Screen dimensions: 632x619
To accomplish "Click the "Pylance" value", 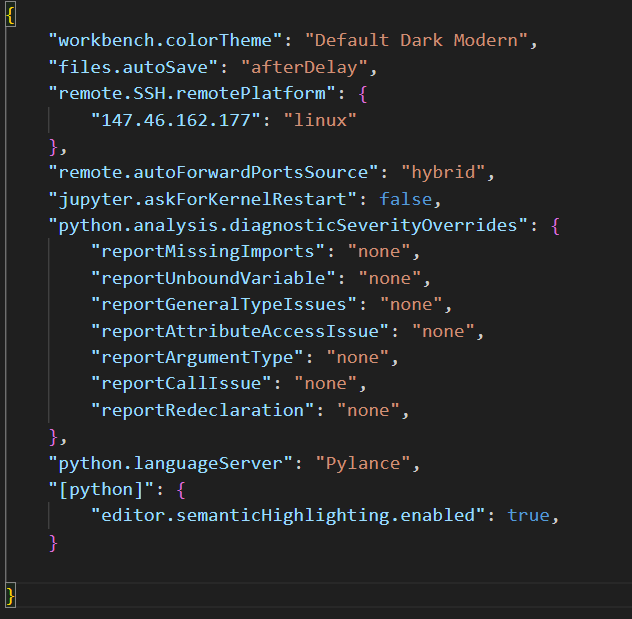I will click(363, 463).
